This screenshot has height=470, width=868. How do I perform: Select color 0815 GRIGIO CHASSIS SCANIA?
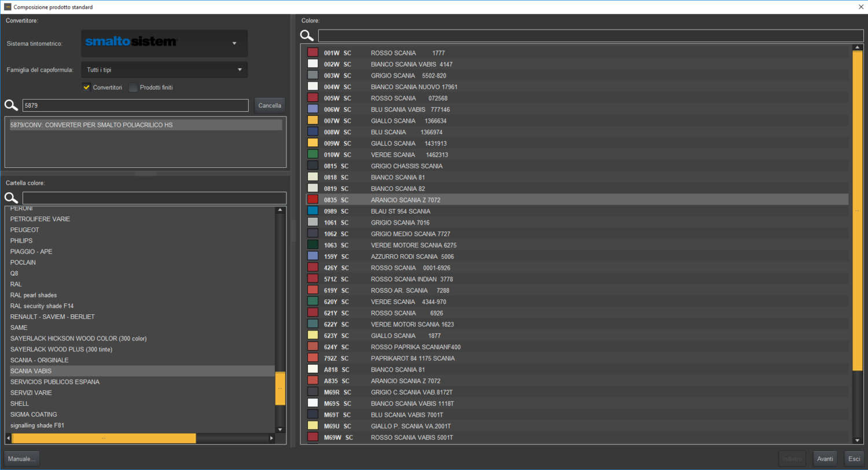577,166
